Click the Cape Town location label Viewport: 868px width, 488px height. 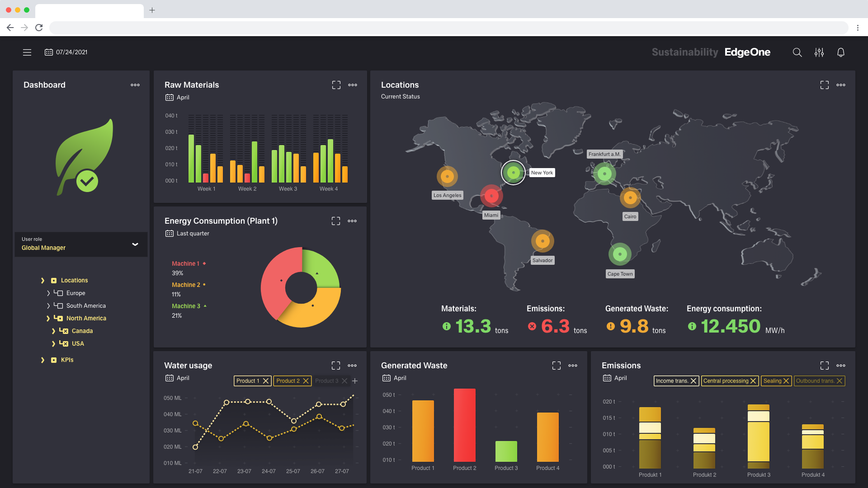click(x=620, y=274)
